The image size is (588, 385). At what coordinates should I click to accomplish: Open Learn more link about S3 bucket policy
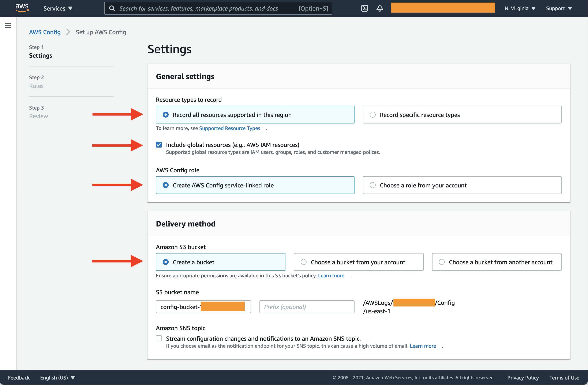(x=331, y=275)
